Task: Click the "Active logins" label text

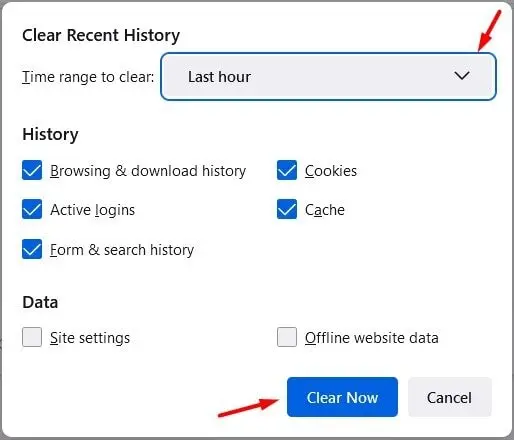Action: click(93, 210)
